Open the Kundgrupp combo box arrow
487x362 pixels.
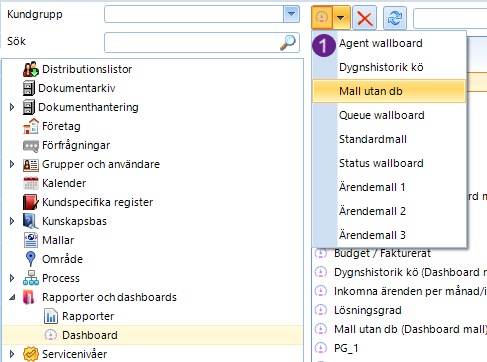(x=291, y=14)
